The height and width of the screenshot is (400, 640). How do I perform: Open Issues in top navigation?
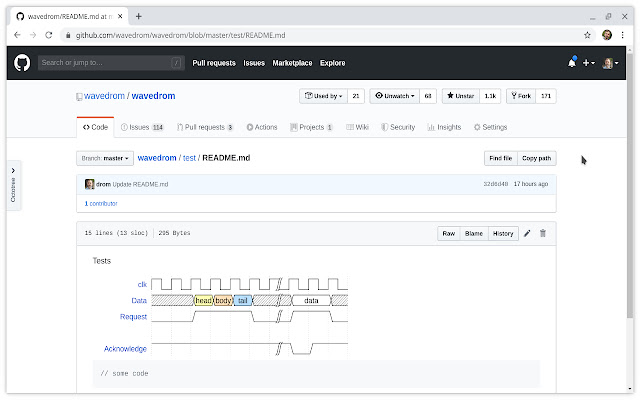click(254, 63)
